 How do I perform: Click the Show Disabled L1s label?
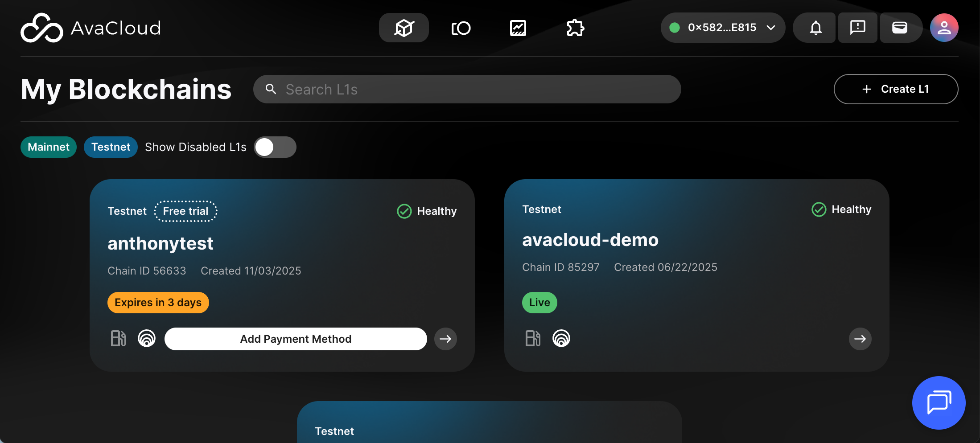point(196,147)
